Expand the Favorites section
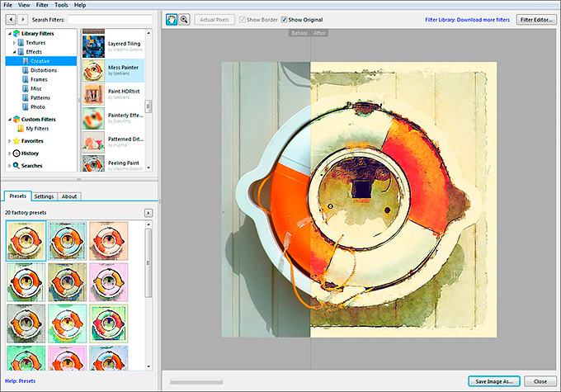Image resolution: width=561 pixels, height=392 pixels. click(x=7, y=141)
